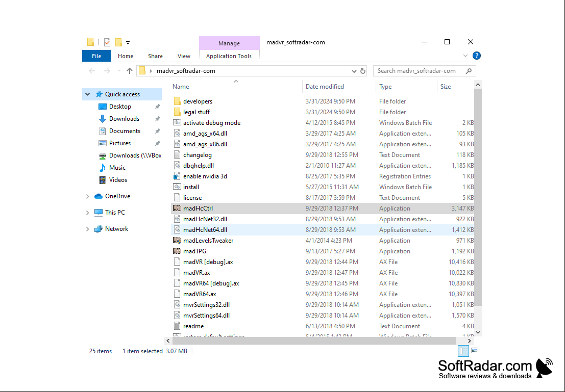Select the madHcCtrl application icon
Viewport: 565px width, 392px height.
pyautogui.click(x=177, y=208)
